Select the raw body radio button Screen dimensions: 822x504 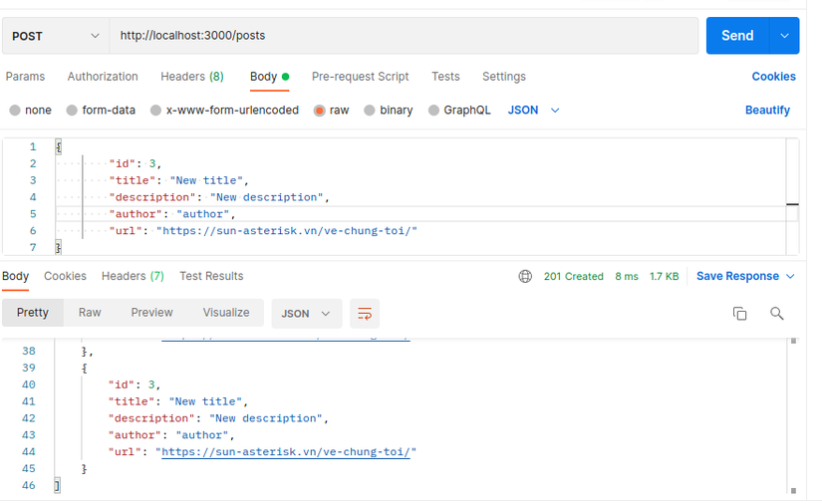[320, 111]
